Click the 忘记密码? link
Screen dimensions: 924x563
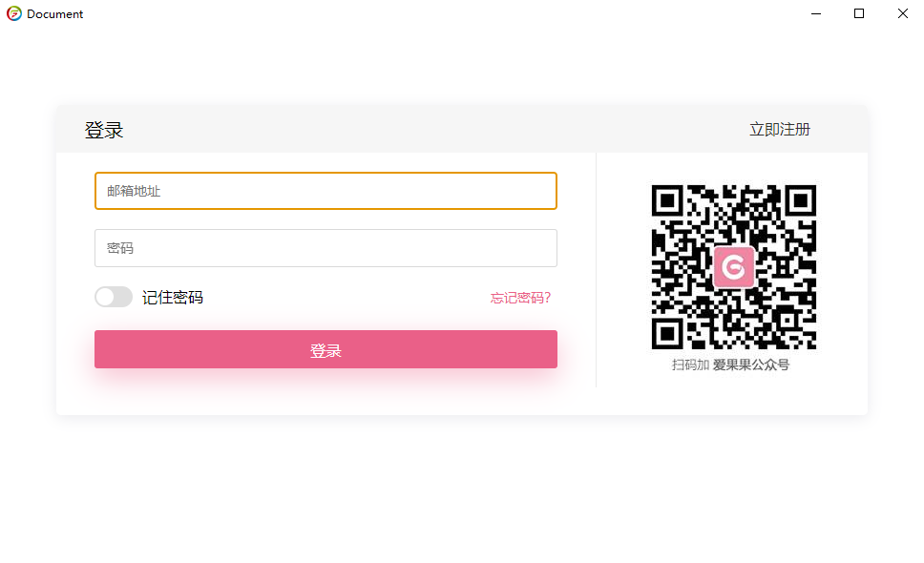(520, 298)
